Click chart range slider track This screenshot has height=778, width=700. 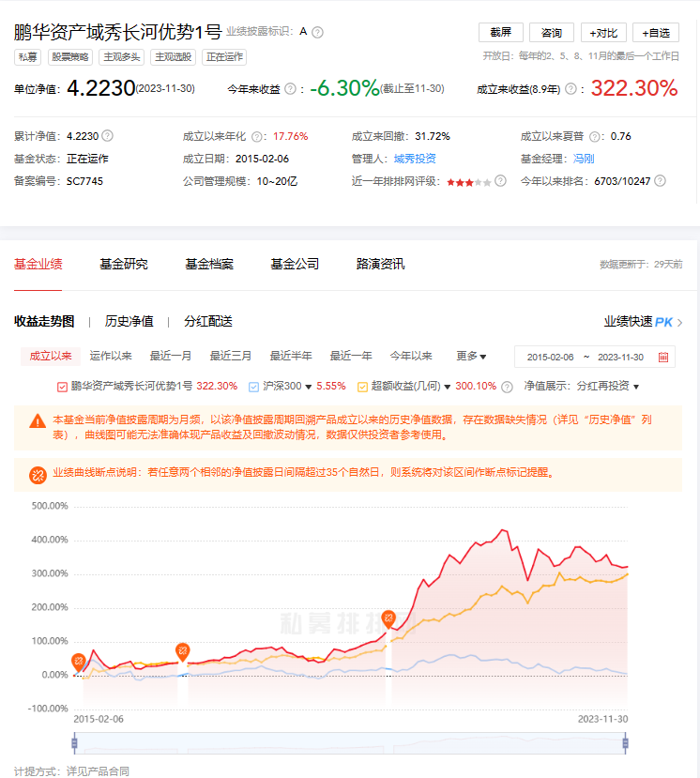[x=350, y=743]
